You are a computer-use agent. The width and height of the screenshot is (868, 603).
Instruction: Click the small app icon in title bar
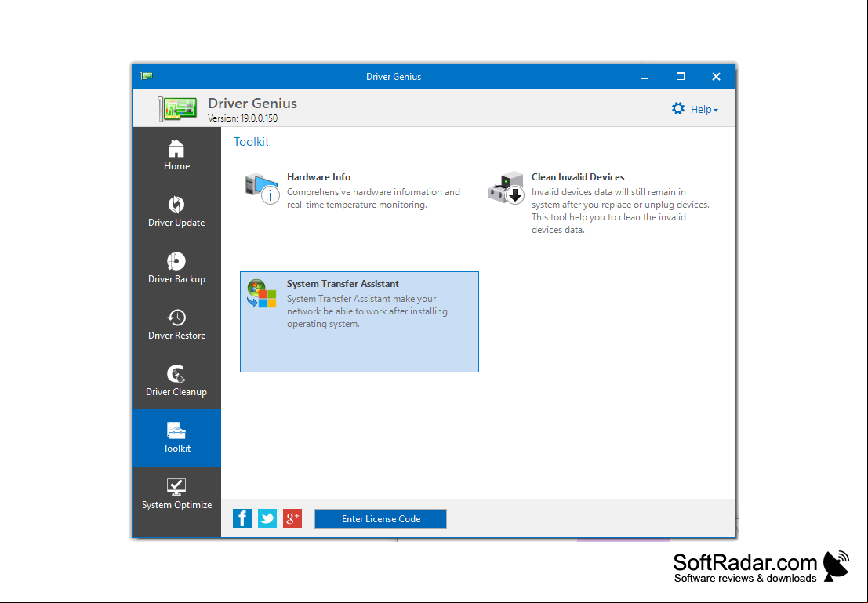[x=147, y=76]
